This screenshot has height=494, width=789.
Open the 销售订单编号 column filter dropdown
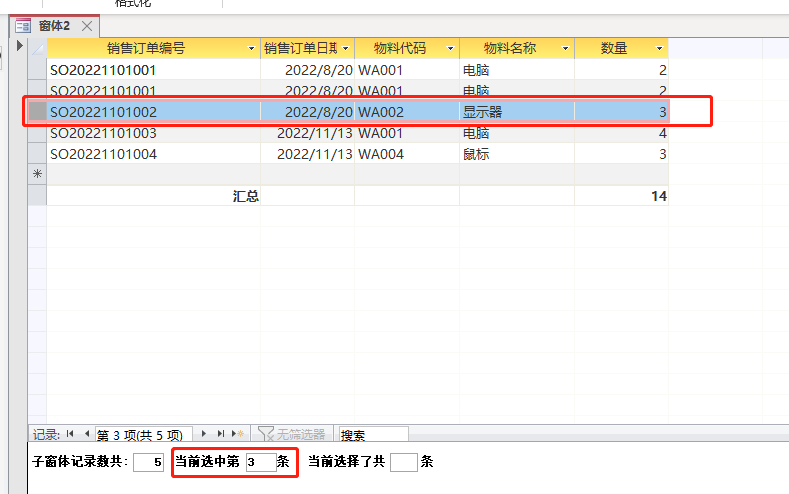(x=251, y=49)
